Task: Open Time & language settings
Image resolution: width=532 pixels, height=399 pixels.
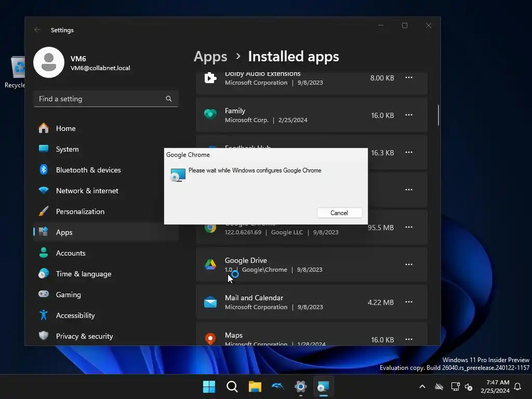Action: pos(106,274)
